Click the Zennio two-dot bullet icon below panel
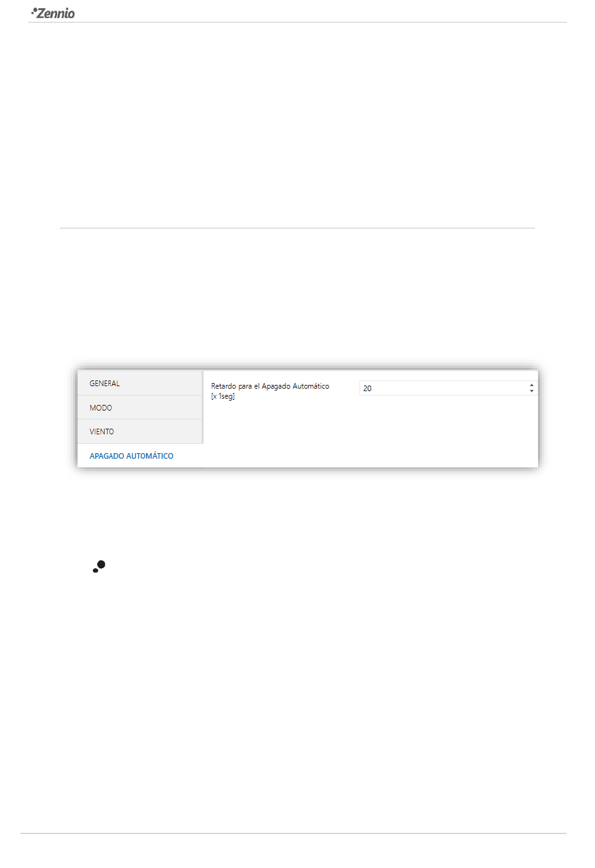595x868 pixels. click(99, 566)
